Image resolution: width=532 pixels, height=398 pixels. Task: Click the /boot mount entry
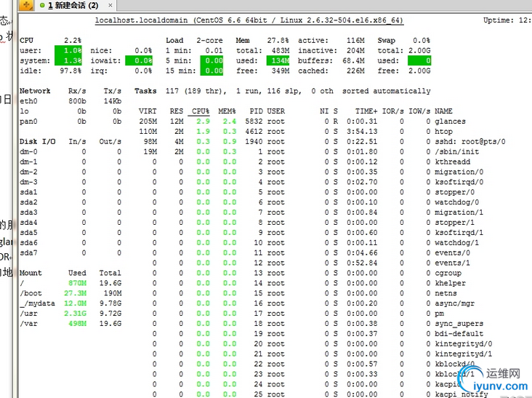[31, 293]
